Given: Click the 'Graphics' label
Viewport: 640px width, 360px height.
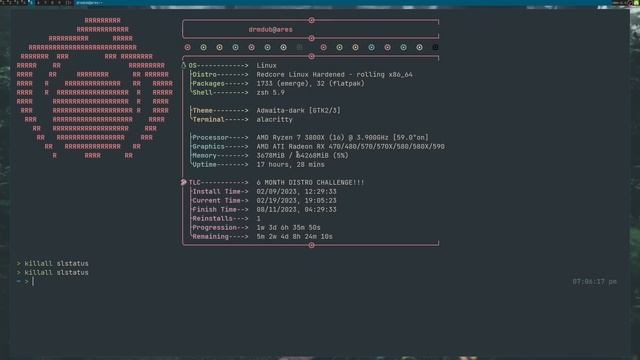Looking at the screenshot, I should click(x=209, y=146).
